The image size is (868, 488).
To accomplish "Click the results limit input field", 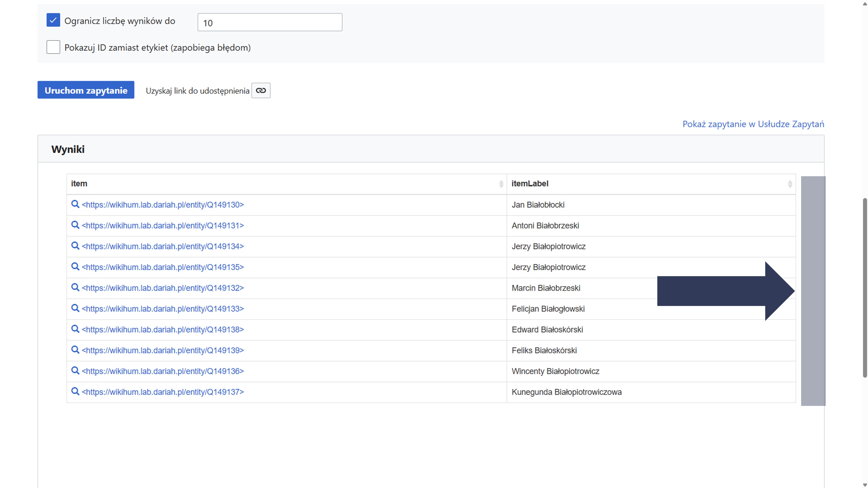I will 269,22.
